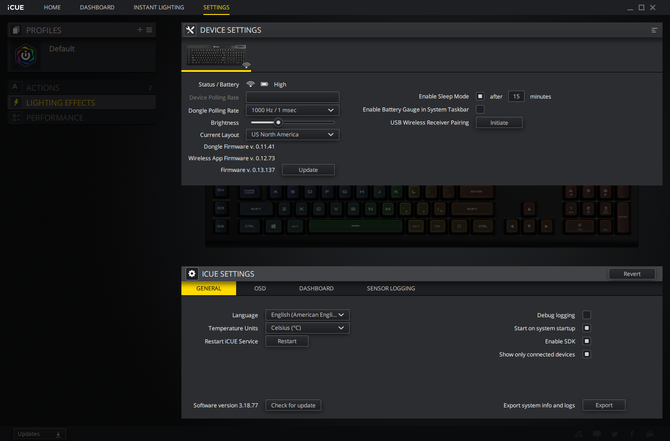Click the Actions 'A' icon in sidebar
Viewport: 670px width, 441px height.
coord(15,87)
